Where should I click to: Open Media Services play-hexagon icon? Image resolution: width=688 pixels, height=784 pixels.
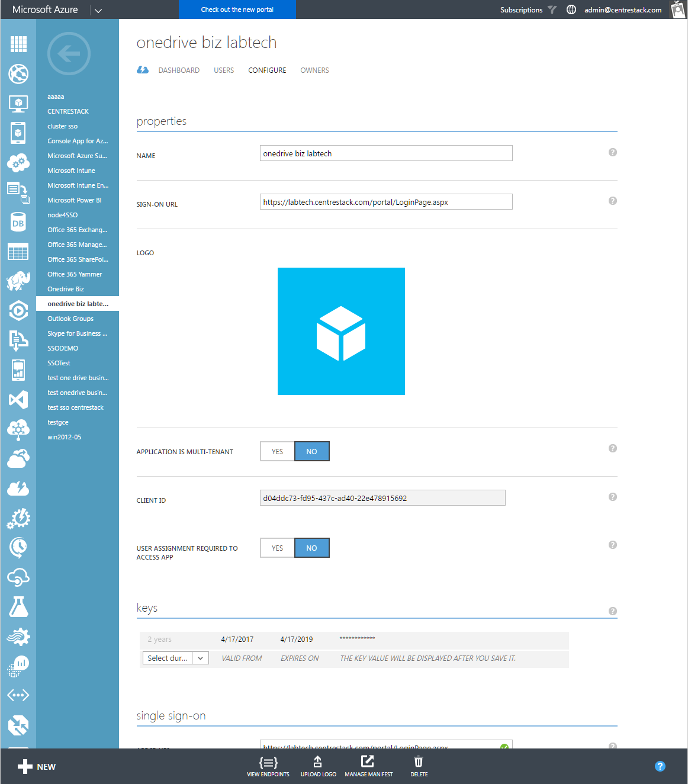18,310
